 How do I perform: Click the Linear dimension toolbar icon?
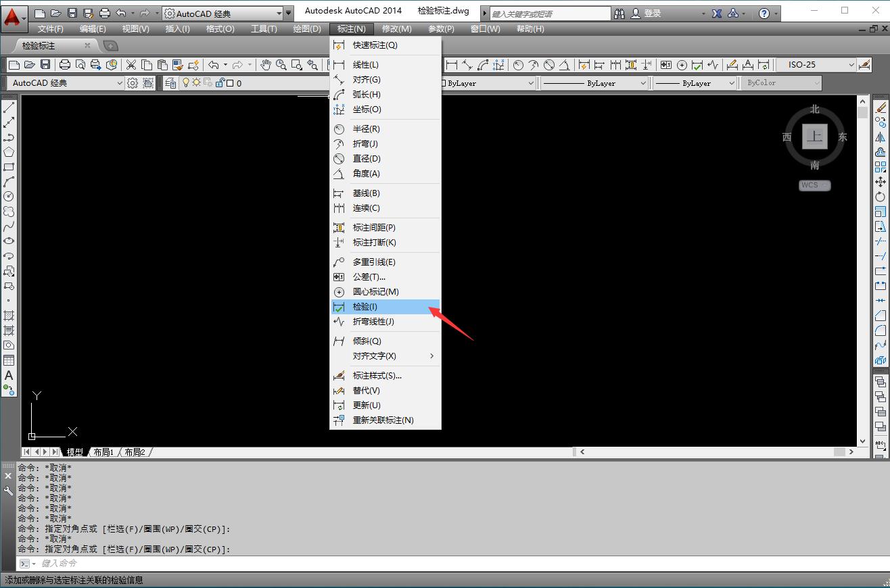[452, 65]
